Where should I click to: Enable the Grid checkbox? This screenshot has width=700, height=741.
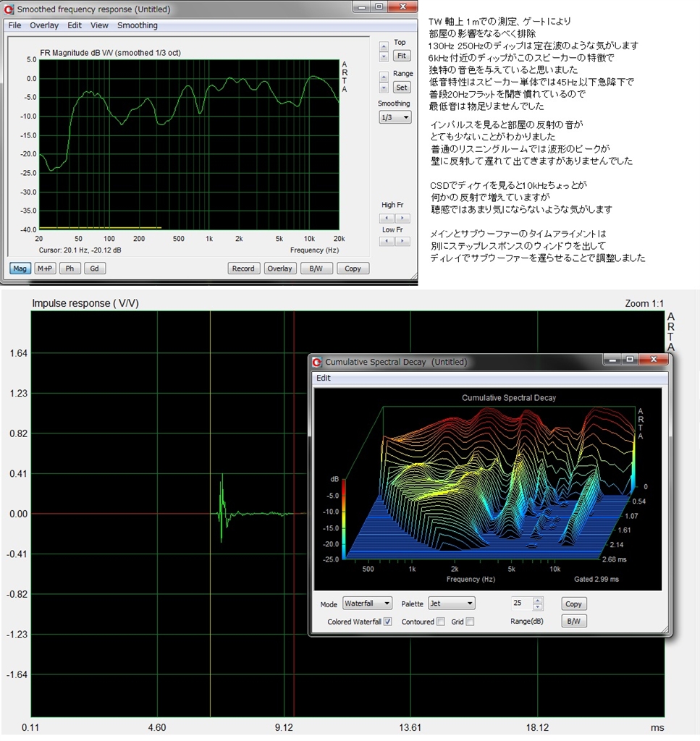[x=471, y=622]
